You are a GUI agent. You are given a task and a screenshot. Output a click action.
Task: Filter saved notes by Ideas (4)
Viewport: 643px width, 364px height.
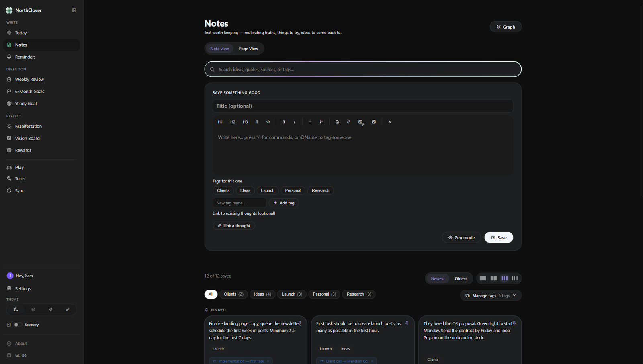click(262, 294)
